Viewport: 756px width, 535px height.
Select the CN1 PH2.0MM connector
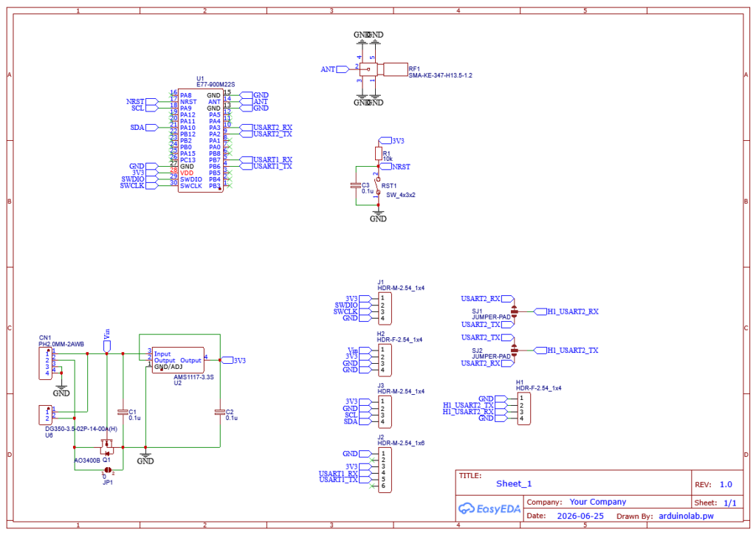point(45,363)
